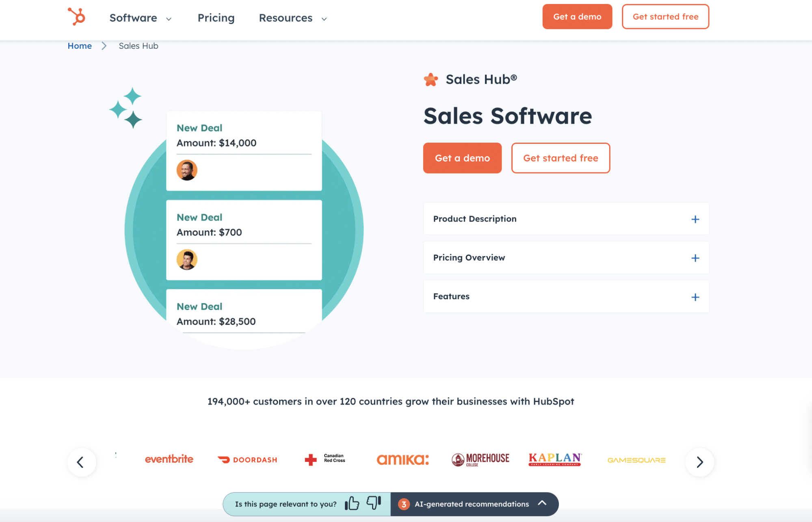Expand the Product Description section
This screenshot has width=812, height=522.
[x=566, y=219]
